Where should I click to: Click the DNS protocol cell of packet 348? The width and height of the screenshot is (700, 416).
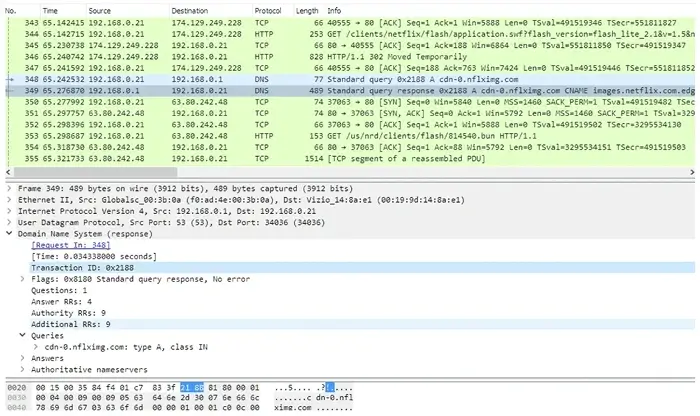pos(262,79)
